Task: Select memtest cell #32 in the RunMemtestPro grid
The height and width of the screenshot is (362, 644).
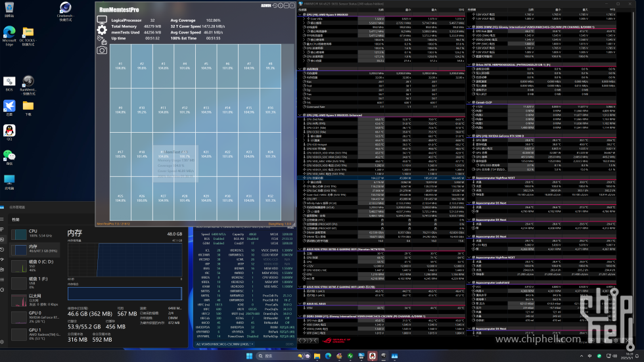Action: click(270, 198)
